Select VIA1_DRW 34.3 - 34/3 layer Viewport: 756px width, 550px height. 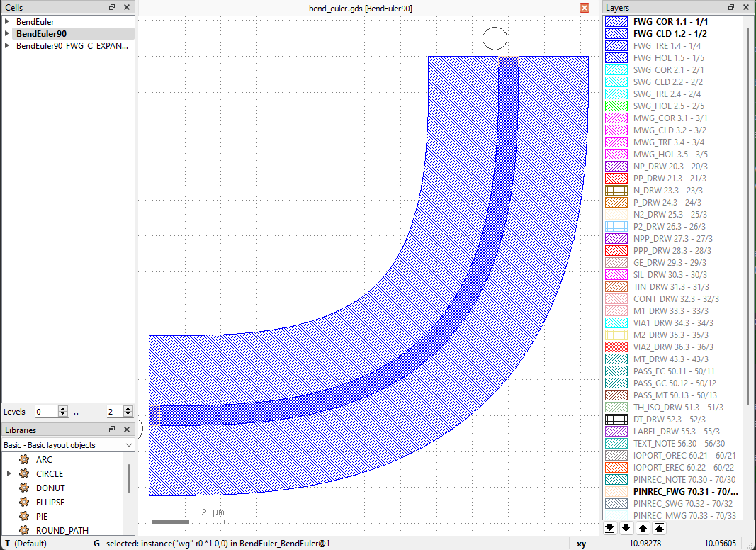click(x=673, y=322)
